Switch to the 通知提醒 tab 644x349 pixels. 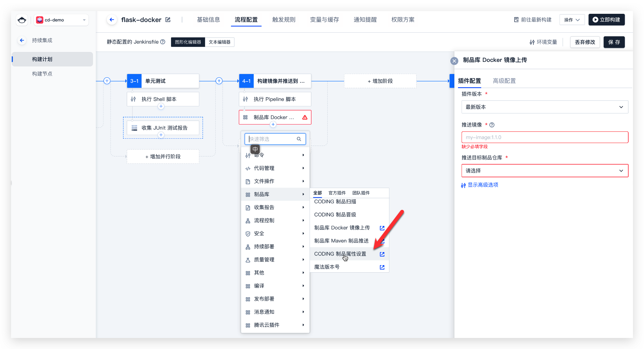coord(365,20)
